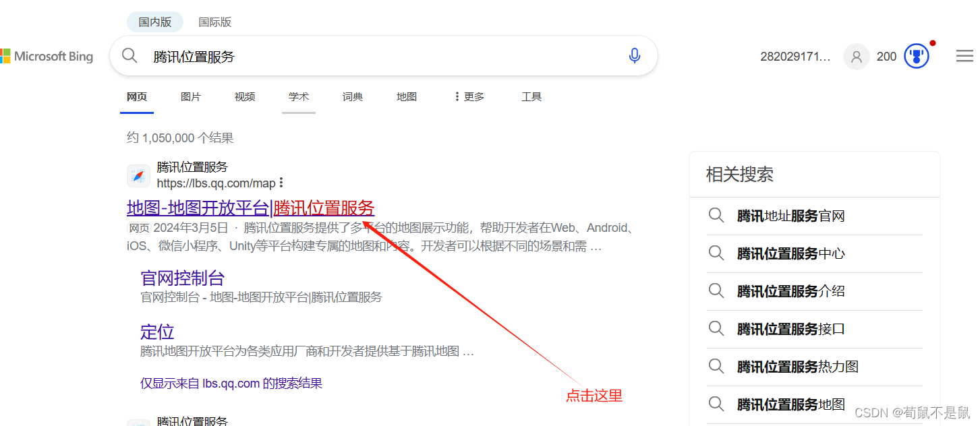Click the search magnifier icon in search box
980x426 pixels.
click(129, 56)
